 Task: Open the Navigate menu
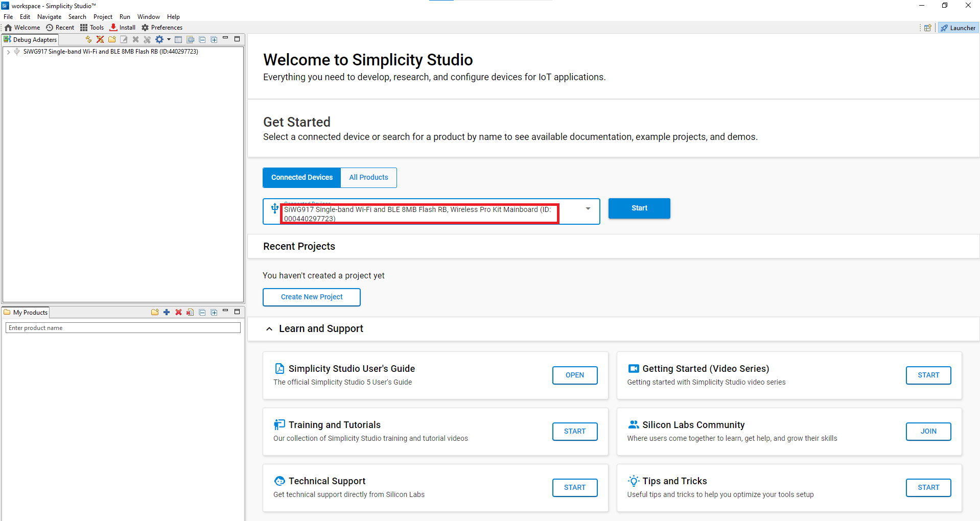[x=49, y=17]
